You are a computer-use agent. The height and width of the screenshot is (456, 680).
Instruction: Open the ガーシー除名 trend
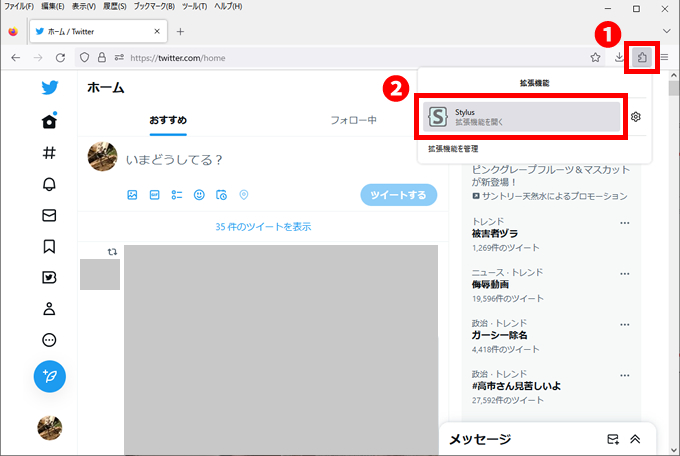500,335
